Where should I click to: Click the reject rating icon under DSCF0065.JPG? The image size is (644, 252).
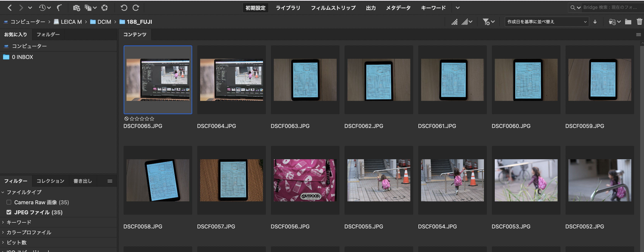point(126,119)
